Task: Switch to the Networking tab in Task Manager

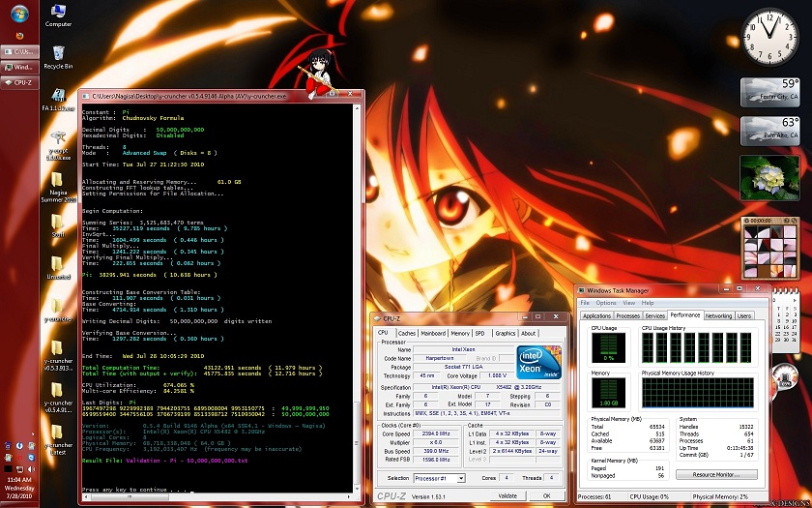Action: coord(718,315)
